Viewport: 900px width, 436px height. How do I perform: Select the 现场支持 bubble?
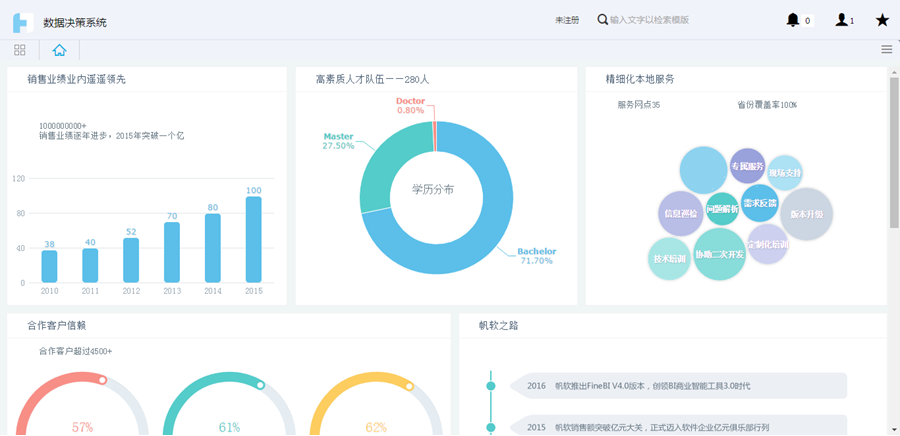pos(785,172)
